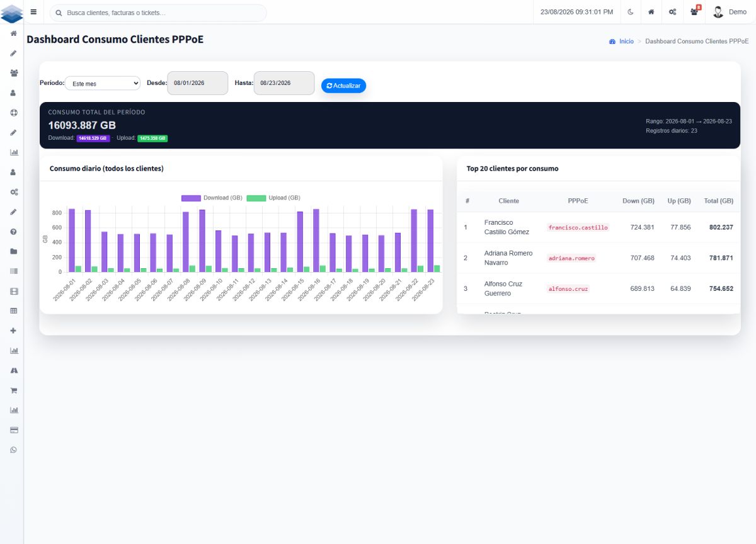Click the Registros diarios: 23 text
Image resolution: width=756 pixels, height=544 pixels.
tap(672, 131)
